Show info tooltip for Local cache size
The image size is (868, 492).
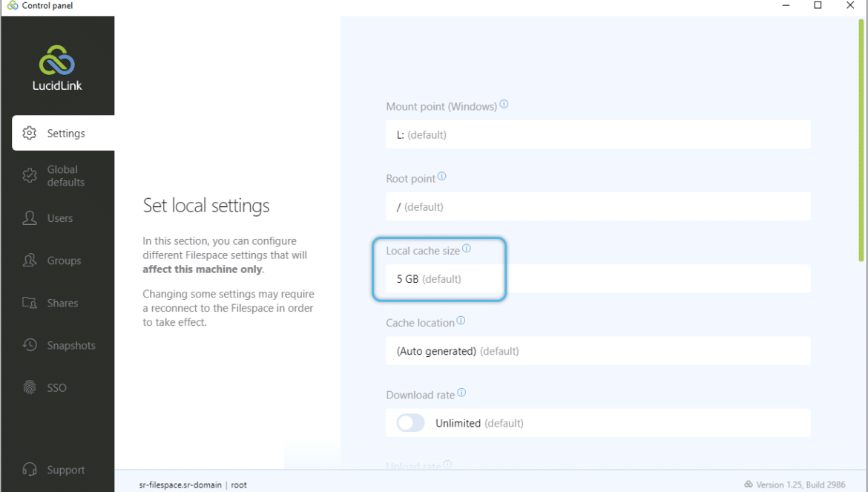coord(467,249)
